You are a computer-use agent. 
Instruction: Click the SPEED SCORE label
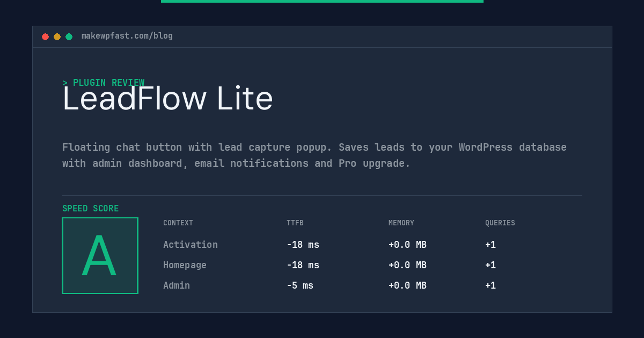[91, 209]
